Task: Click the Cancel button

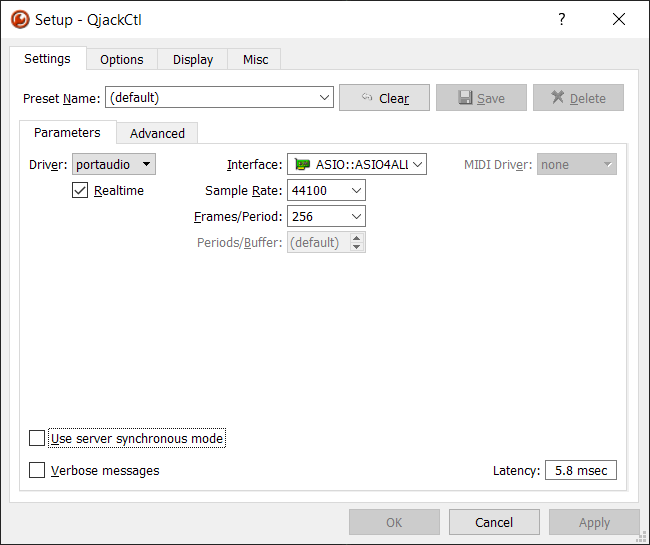Action: point(494,522)
